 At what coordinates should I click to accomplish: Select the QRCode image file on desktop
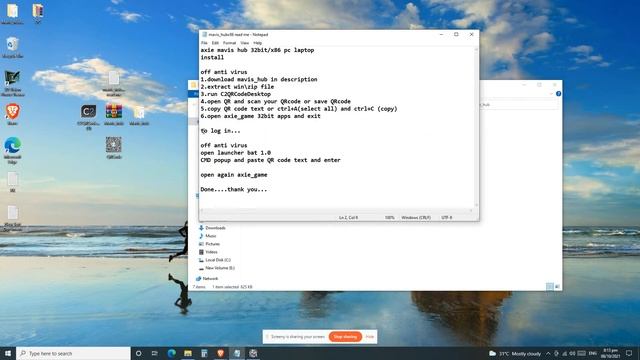114,148
